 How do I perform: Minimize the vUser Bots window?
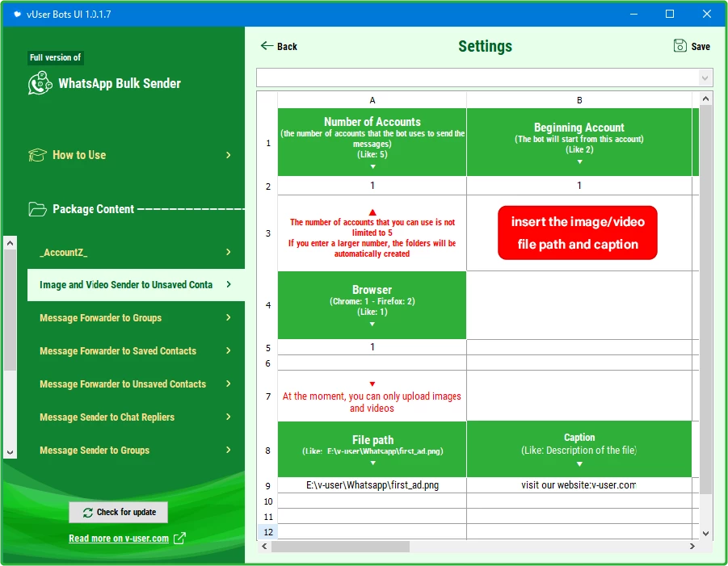click(x=633, y=14)
